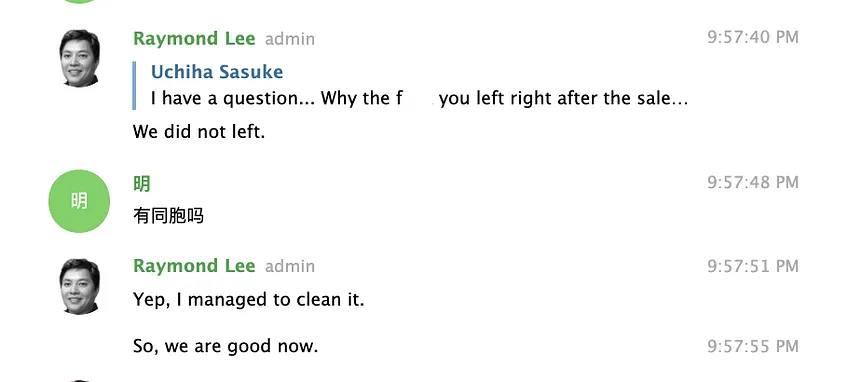Screen dimensions: 848x382
Task: Select the 'We did not left.' message
Action: [199, 131]
